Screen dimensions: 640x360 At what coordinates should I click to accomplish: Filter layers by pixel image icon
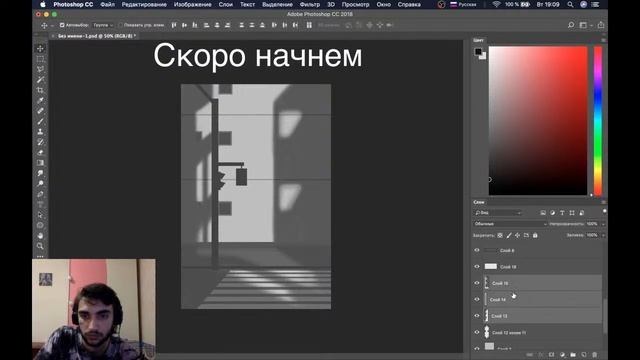[x=543, y=213]
